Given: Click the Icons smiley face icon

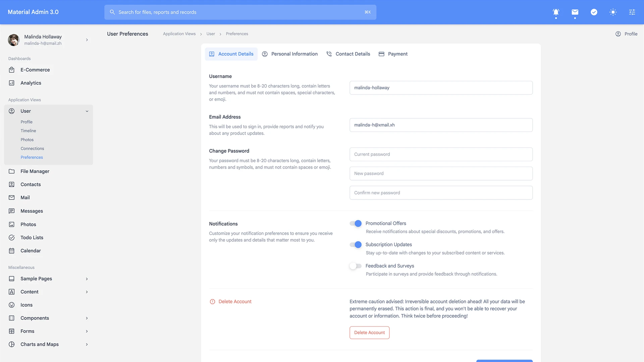Looking at the screenshot, I should click(x=12, y=305).
